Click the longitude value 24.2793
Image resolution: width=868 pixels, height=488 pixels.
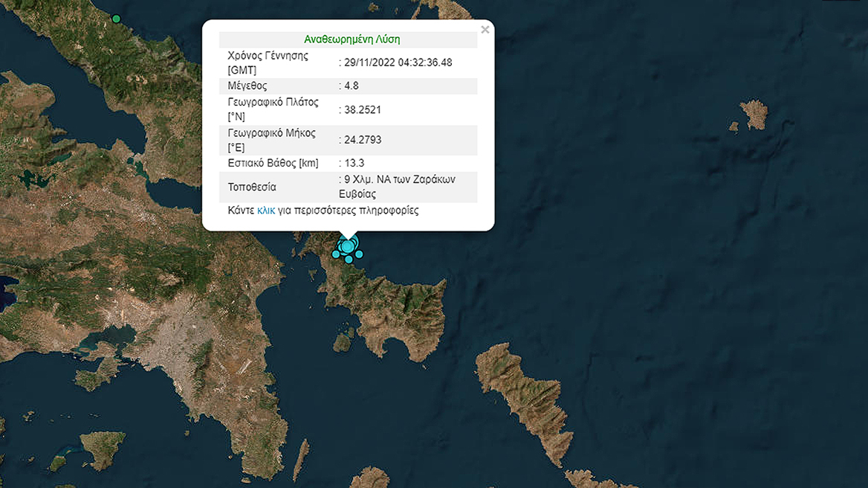click(x=362, y=139)
